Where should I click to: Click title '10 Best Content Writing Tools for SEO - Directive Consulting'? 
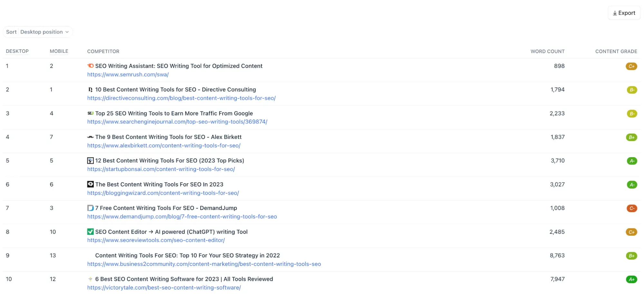click(176, 90)
